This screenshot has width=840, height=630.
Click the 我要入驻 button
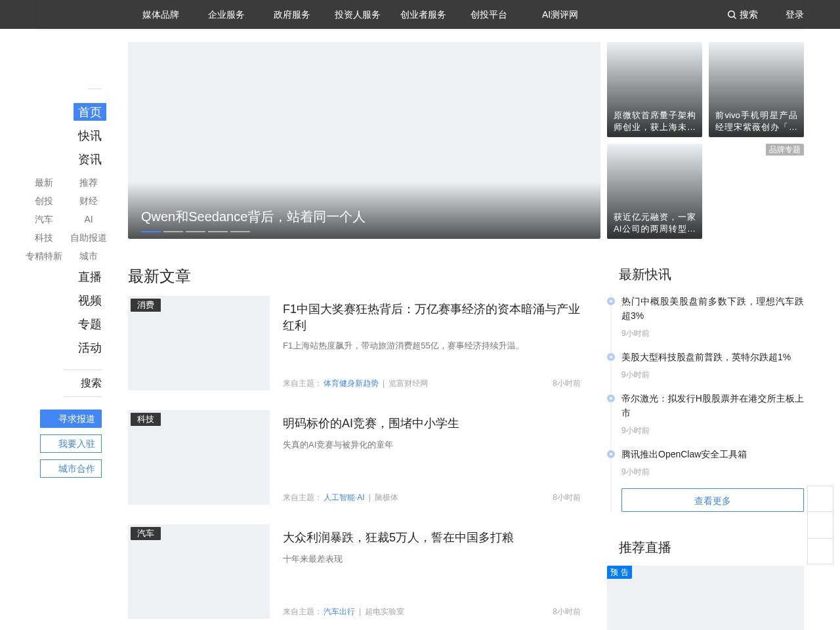[x=71, y=444]
